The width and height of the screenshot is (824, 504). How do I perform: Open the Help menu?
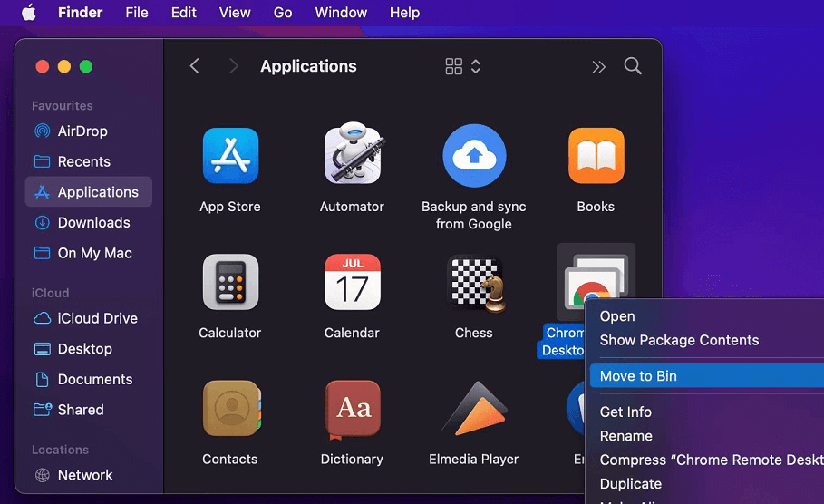(404, 12)
